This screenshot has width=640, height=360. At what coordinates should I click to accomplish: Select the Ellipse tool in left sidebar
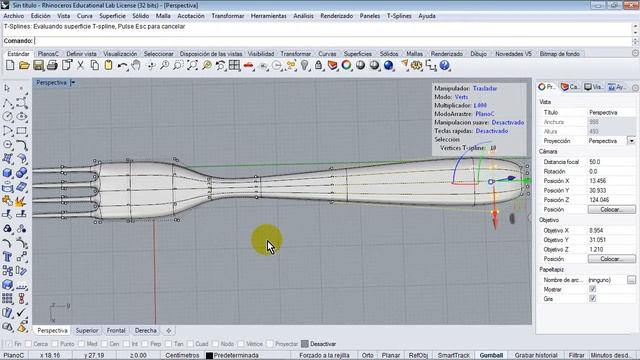pyautogui.click(x=22, y=117)
